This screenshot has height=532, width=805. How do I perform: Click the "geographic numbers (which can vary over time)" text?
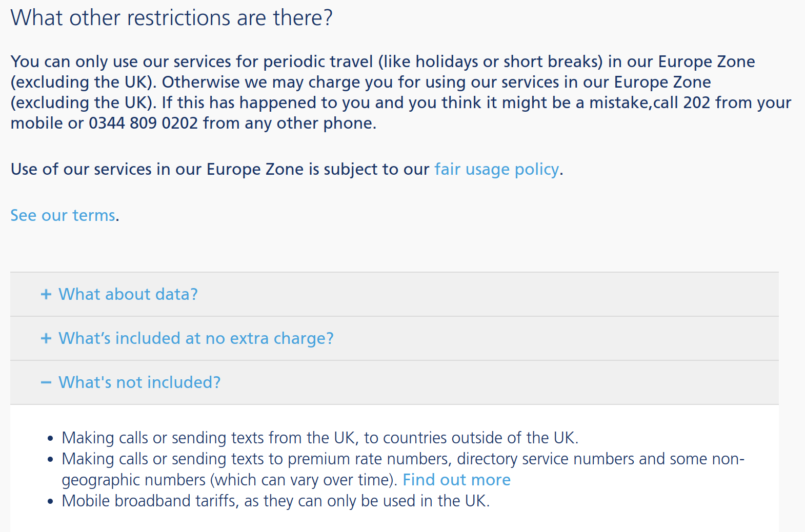pos(229,480)
